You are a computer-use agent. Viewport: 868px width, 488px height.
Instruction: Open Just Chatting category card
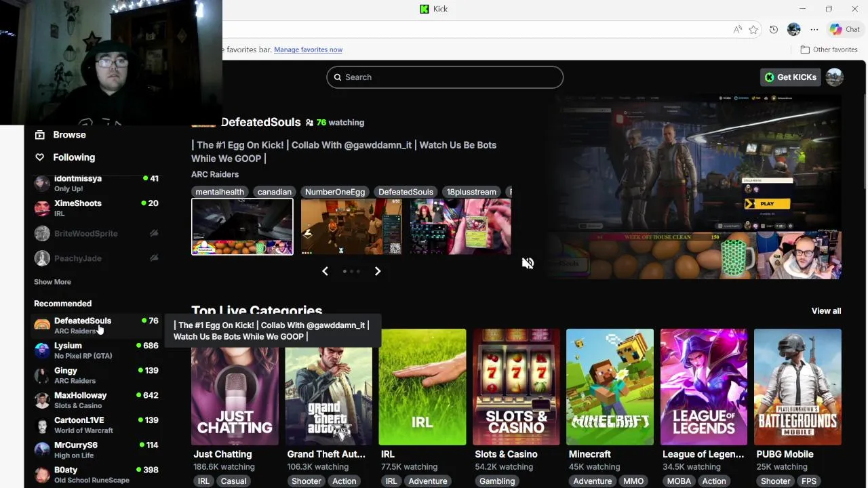point(235,387)
